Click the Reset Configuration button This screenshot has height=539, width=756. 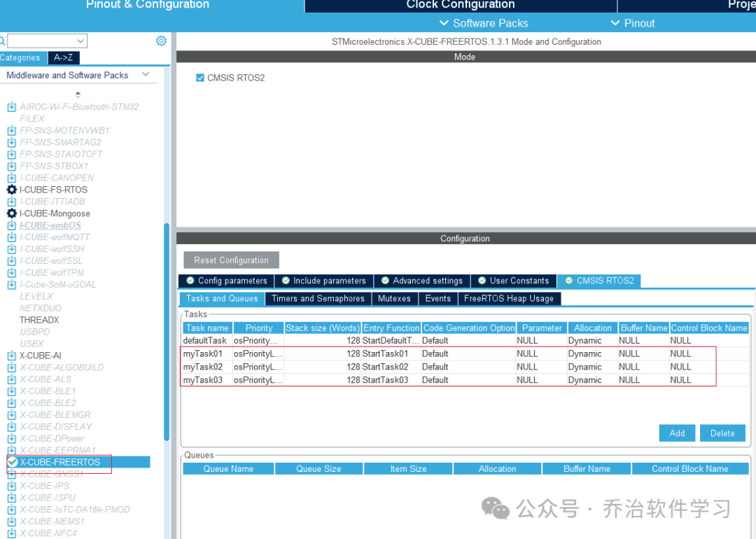232,260
